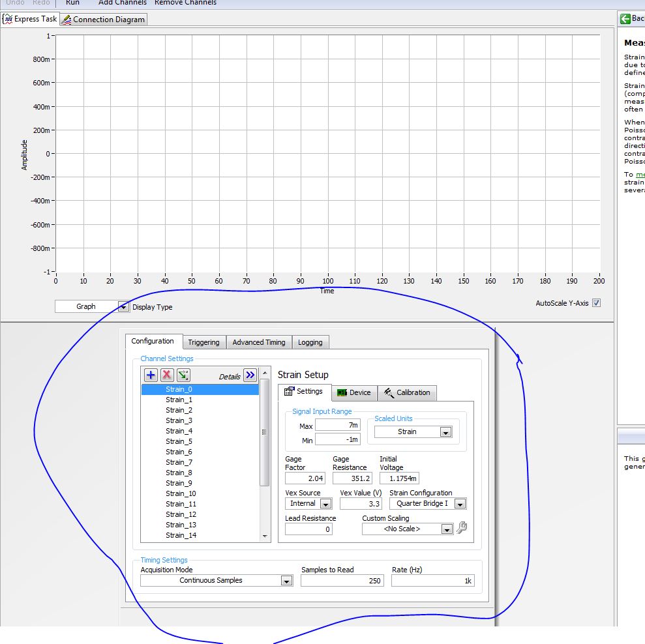Select channel Strain_0 in the list

[200, 389]
